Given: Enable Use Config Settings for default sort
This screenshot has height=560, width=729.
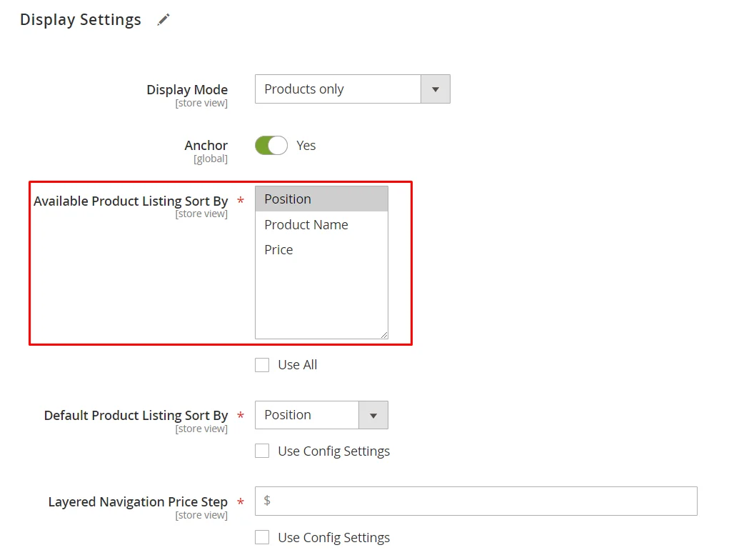Looking at the screenshot, I should pos(262,451).
